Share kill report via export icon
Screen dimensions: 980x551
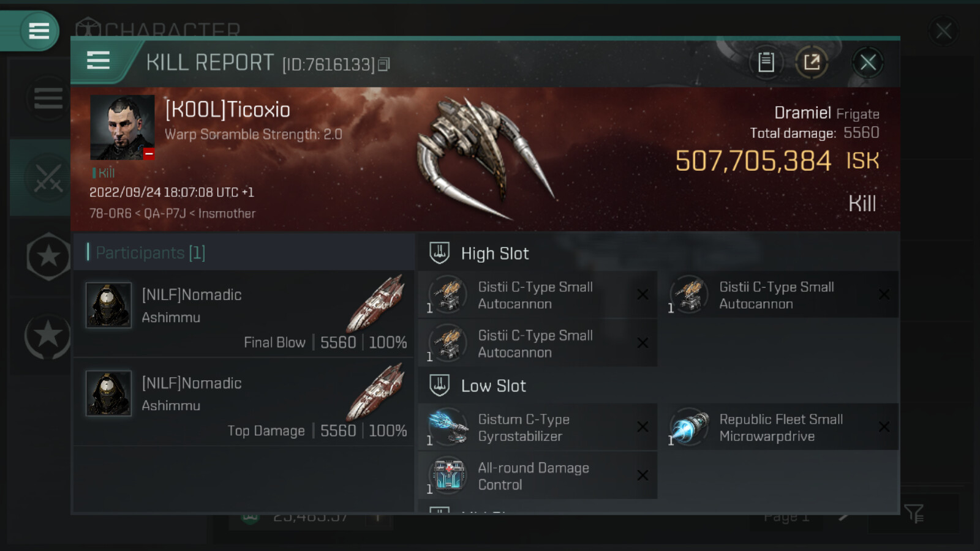tap(812, 62)
